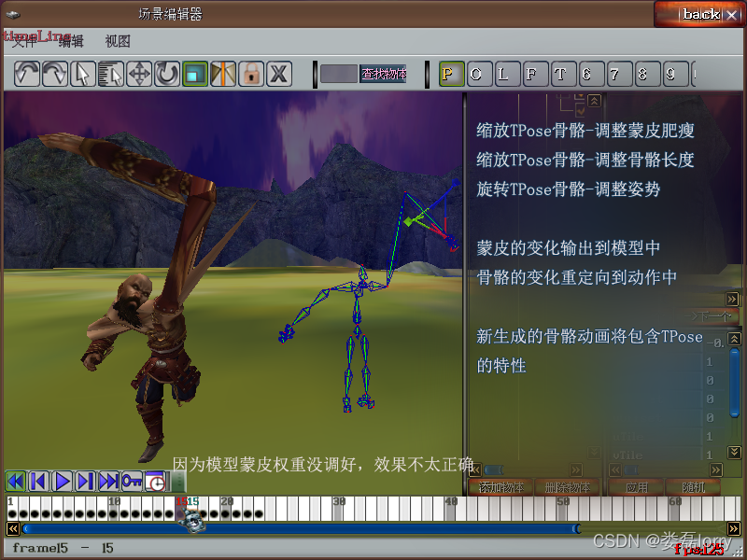This screenshot has height=560, width=747.
Task: Click the property list scroll-down arrow
Action: [x=734, y=452]
